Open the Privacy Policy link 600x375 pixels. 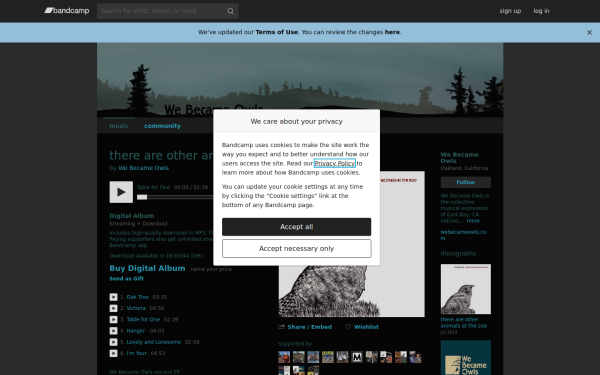(x=335, y=163)
